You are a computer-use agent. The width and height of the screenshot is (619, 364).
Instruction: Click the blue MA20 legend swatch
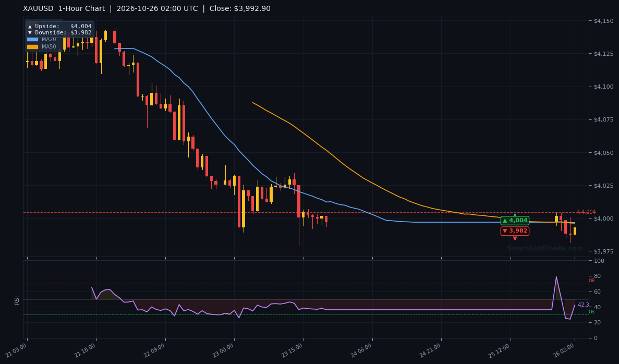[32, 40]
